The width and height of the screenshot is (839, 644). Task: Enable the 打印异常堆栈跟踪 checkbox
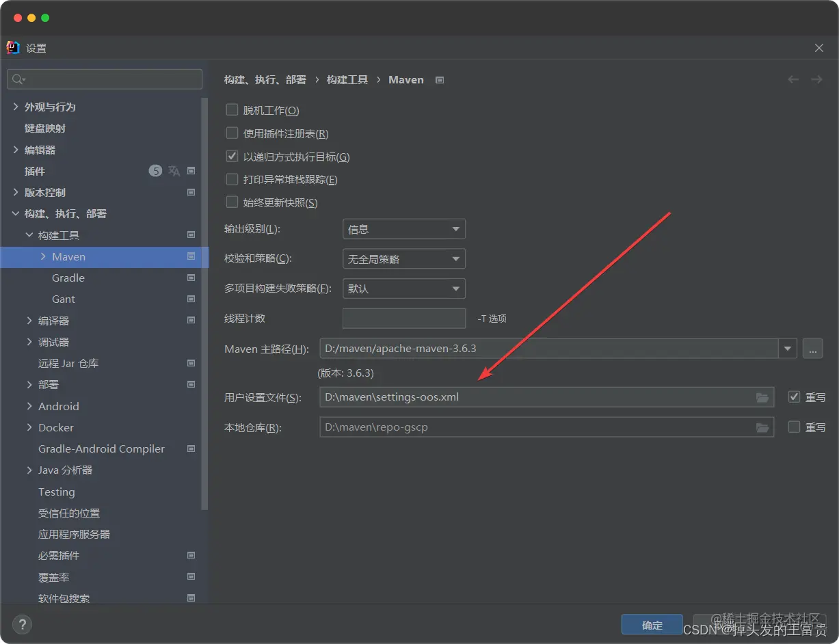232,180
